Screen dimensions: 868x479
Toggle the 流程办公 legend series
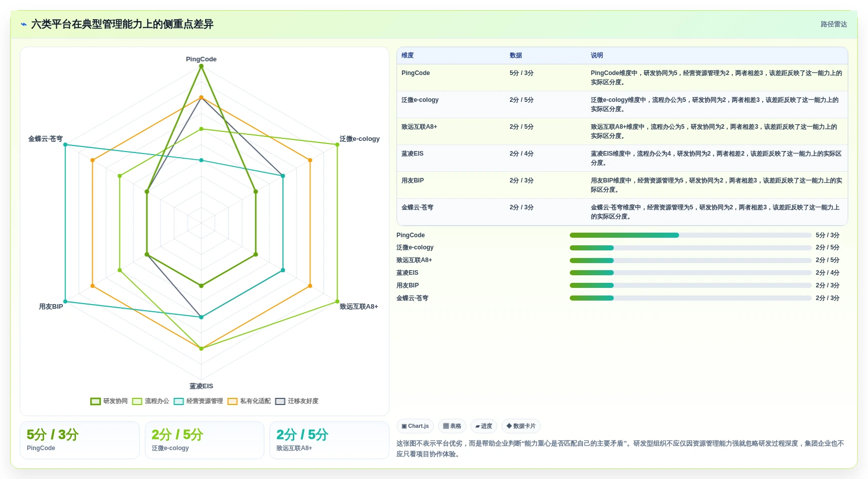pyautogui.click(x=150, y=401)
